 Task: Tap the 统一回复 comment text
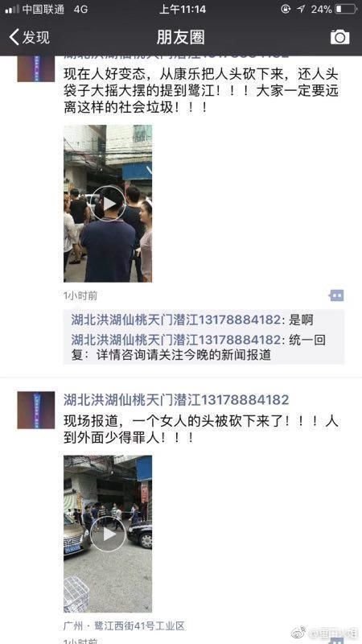pyautogui.click(x=199, y=348)
